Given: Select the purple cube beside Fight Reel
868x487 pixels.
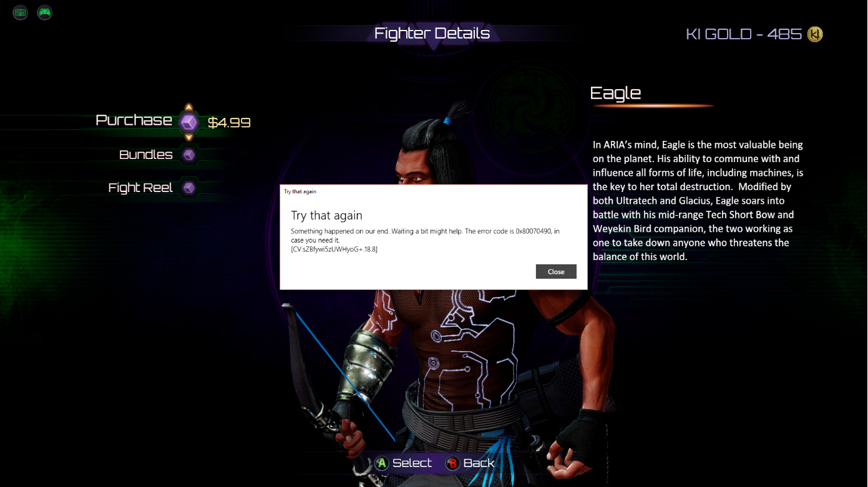Looking at the screenshot, I should (x=189, y=188).
